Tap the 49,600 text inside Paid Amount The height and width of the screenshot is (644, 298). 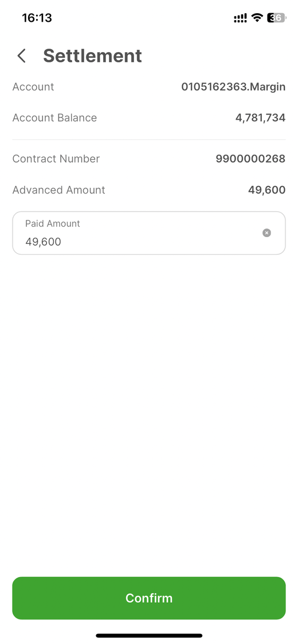(43, 242)
